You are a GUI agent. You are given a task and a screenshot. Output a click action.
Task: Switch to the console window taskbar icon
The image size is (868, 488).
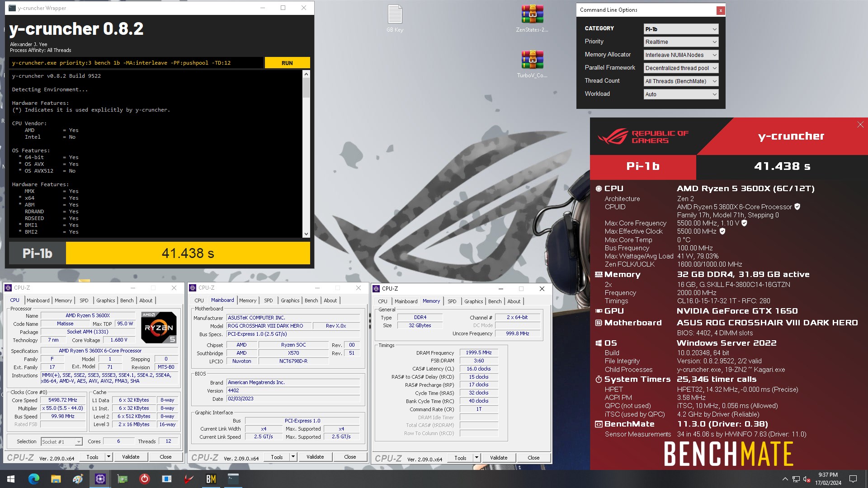233,479
